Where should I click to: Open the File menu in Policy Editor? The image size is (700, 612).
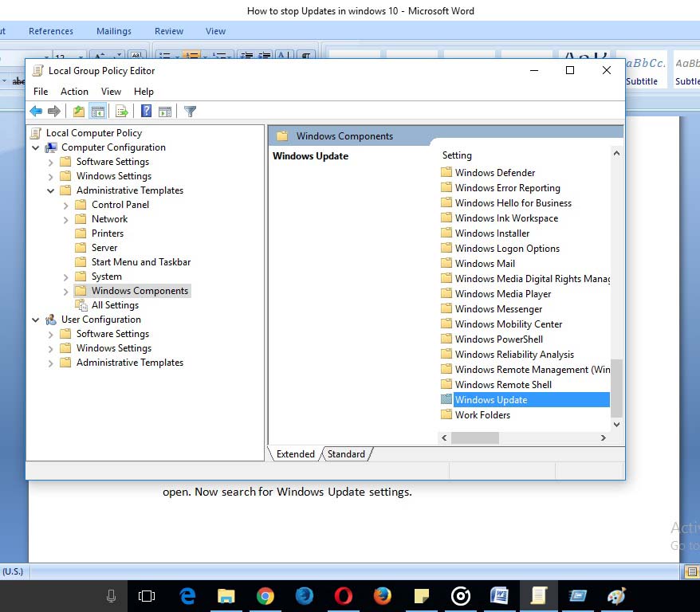pos(41,92)
